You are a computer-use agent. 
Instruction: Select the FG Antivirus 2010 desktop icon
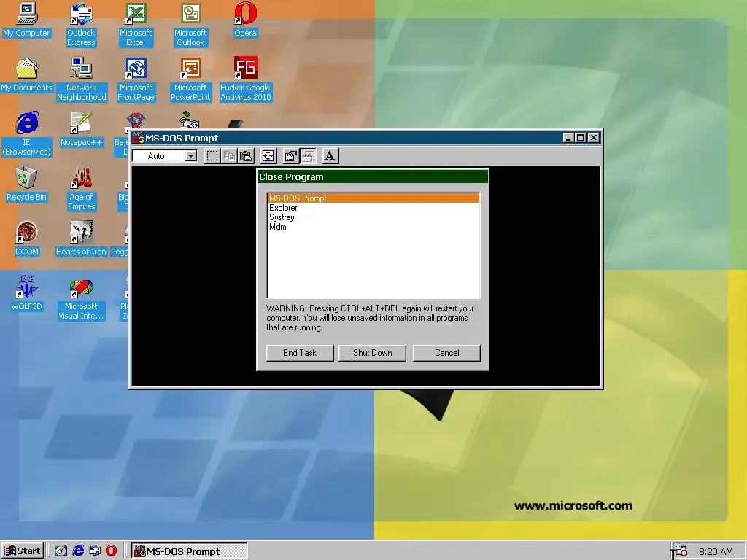(245, 79)
